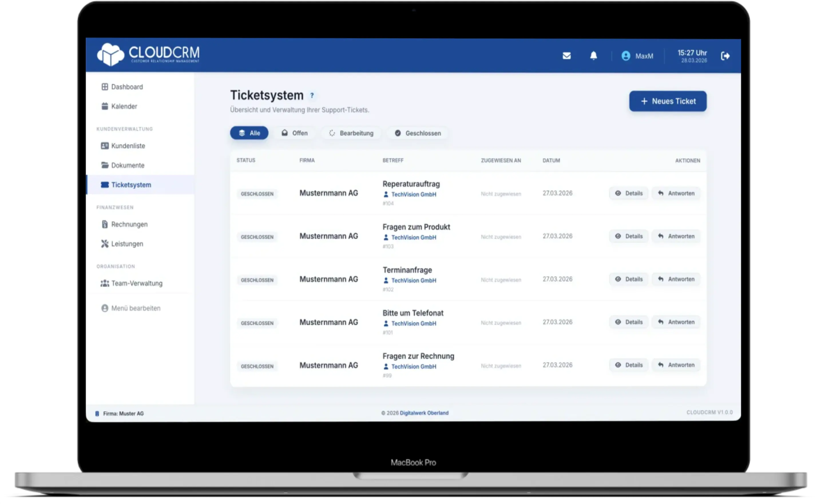Click Menü bearbeiten in sidebar

pos(140,308)
